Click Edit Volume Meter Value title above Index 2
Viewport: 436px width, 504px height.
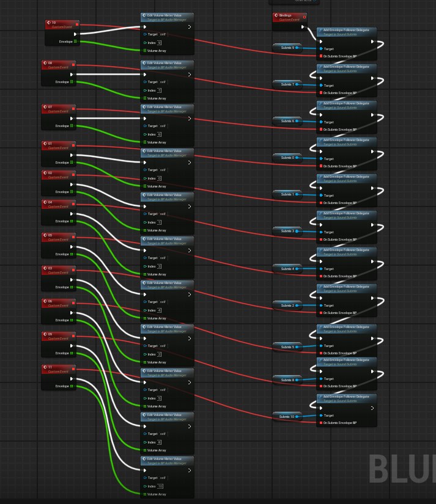click(164, 327)
